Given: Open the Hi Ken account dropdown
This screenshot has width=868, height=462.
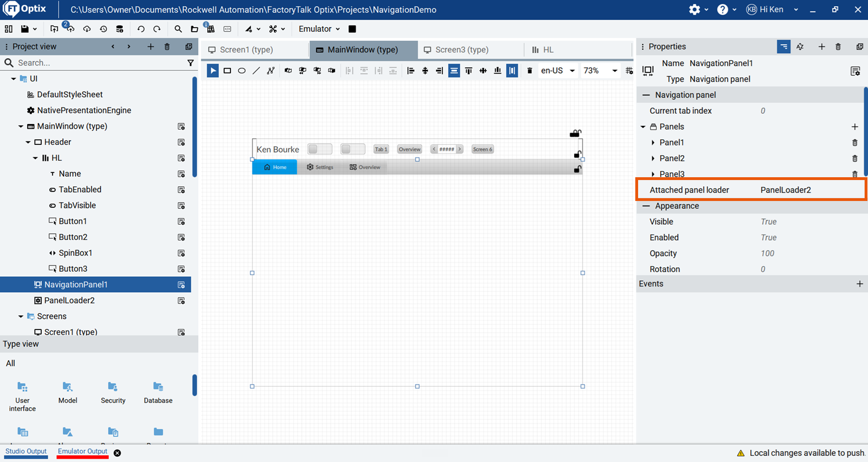Looking at the screenshot, I should 773,10.
